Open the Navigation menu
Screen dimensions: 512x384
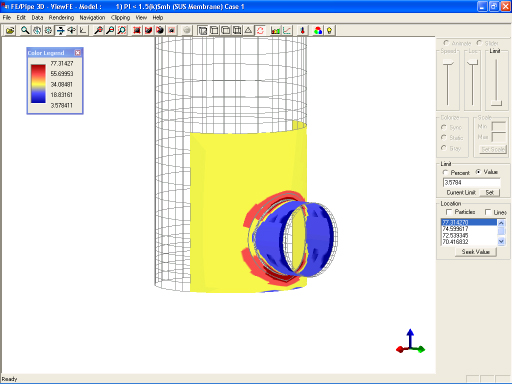[x=92, y=18]
